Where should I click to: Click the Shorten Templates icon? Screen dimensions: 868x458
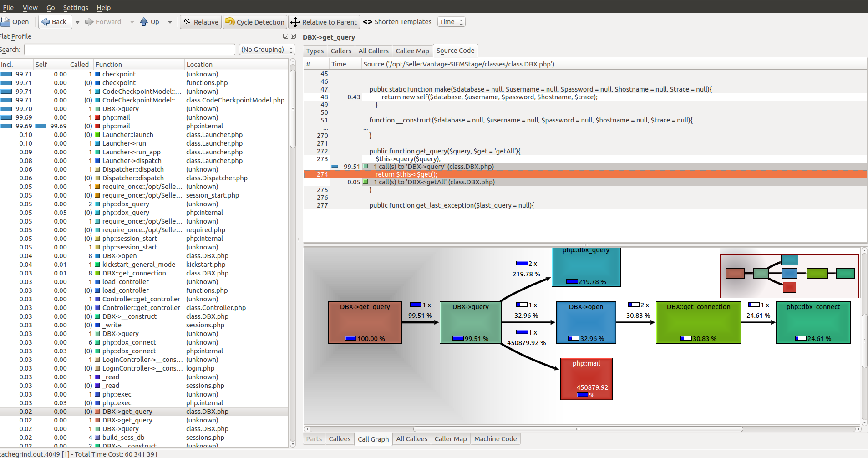368,22
